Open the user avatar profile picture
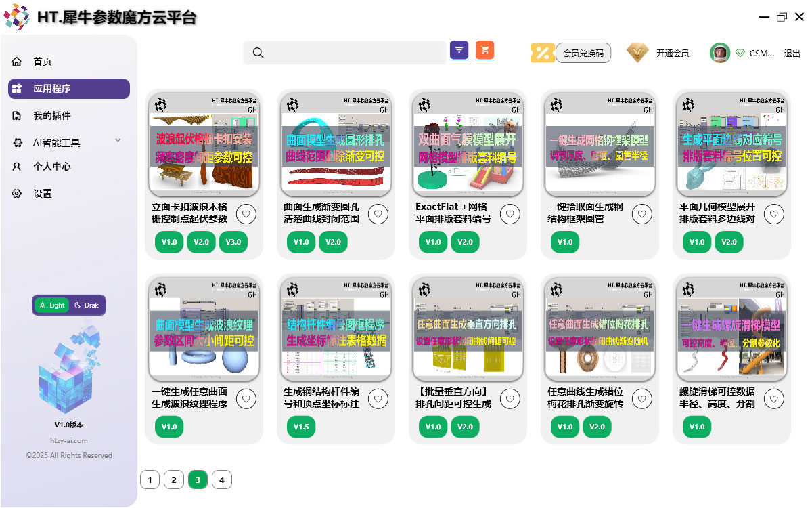This screenshot has height=508, width=812. 720,53
